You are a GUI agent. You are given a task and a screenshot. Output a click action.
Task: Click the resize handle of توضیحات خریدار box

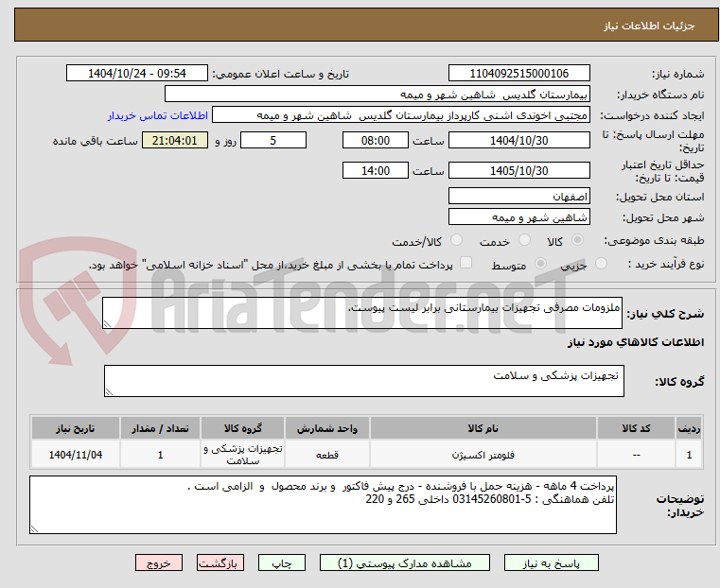[34, 529]
